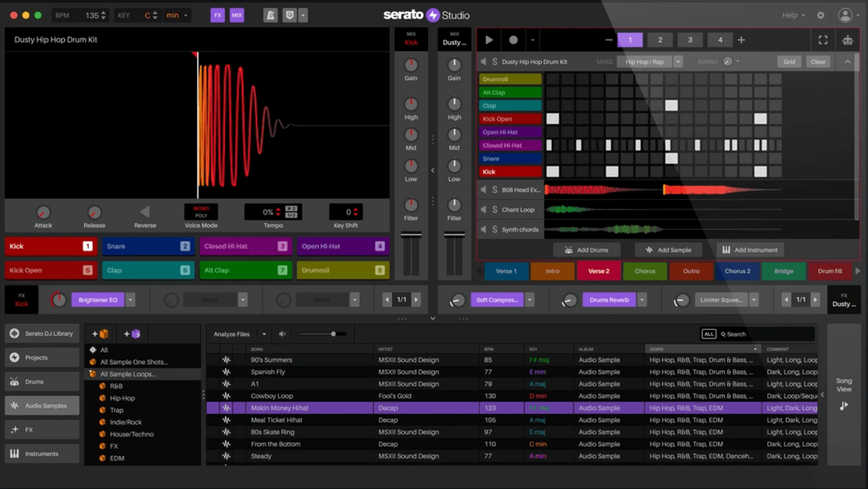The image size is (868, 489).
Task: Toggle the metronome icon in top bar
Action: coord(270,15)
